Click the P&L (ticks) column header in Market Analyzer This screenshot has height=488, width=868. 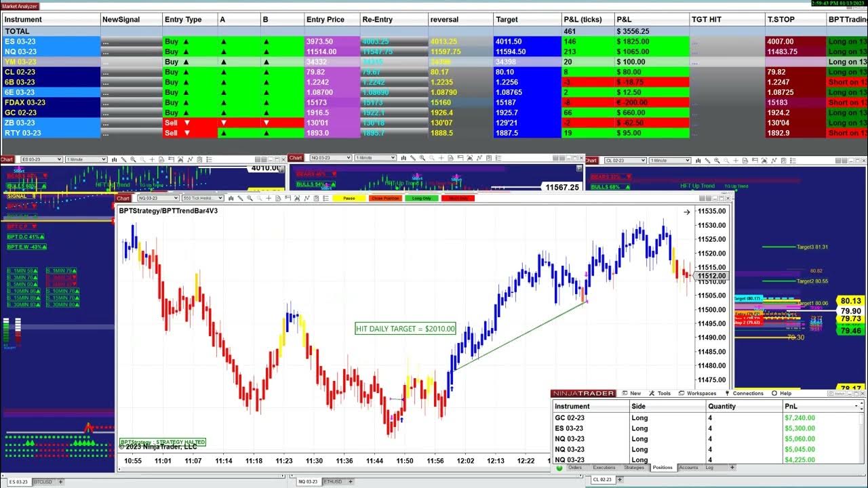click(587, 20)
